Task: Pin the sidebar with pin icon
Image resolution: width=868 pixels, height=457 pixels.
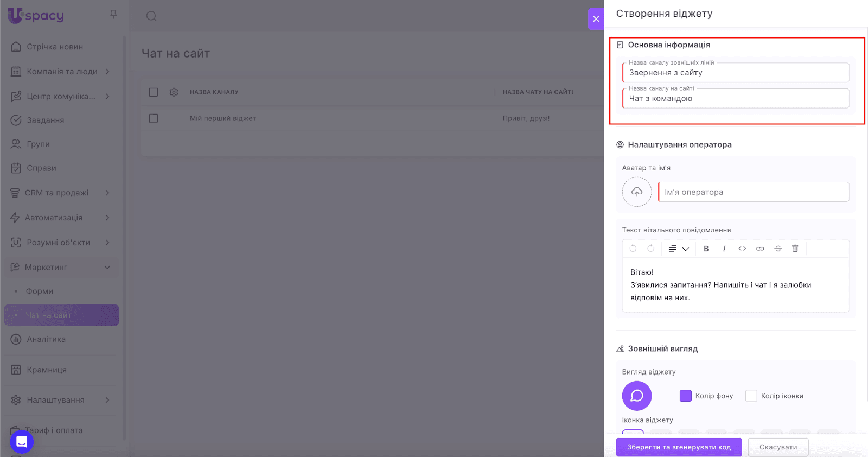Action: pyautogui.click(x=113, y=14)
